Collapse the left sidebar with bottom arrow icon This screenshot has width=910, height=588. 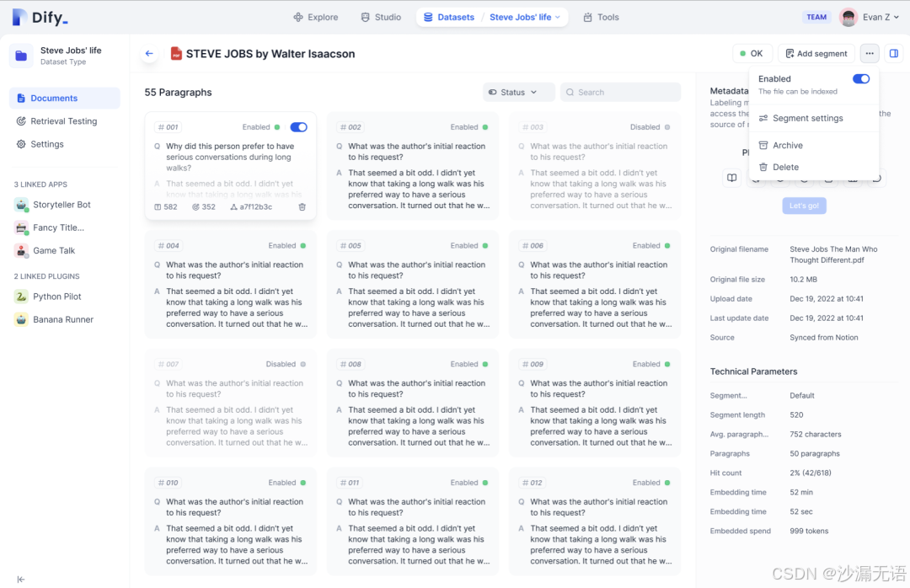coord(21,579)
